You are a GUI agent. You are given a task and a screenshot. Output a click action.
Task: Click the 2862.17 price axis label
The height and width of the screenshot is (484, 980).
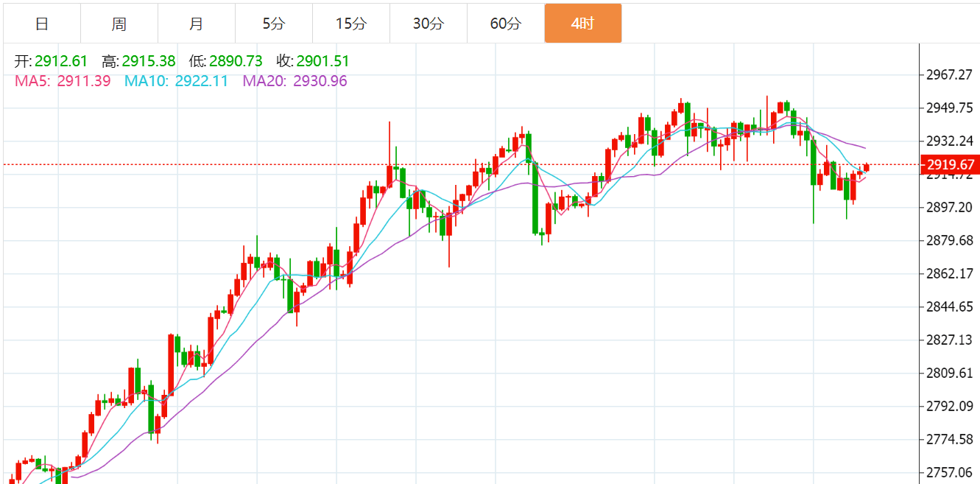tap(950, 274)
